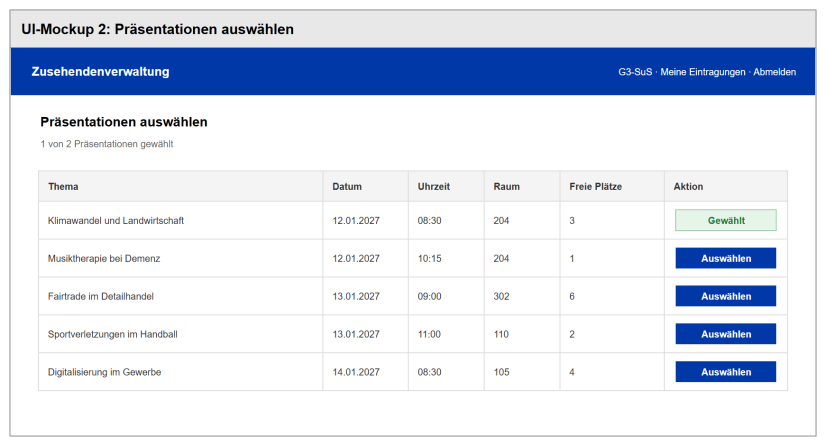Click the Klimawandel und Landwirtschaft topic
Image resolution: width=826 pixels, height=446 pixels.
(116, 221)
